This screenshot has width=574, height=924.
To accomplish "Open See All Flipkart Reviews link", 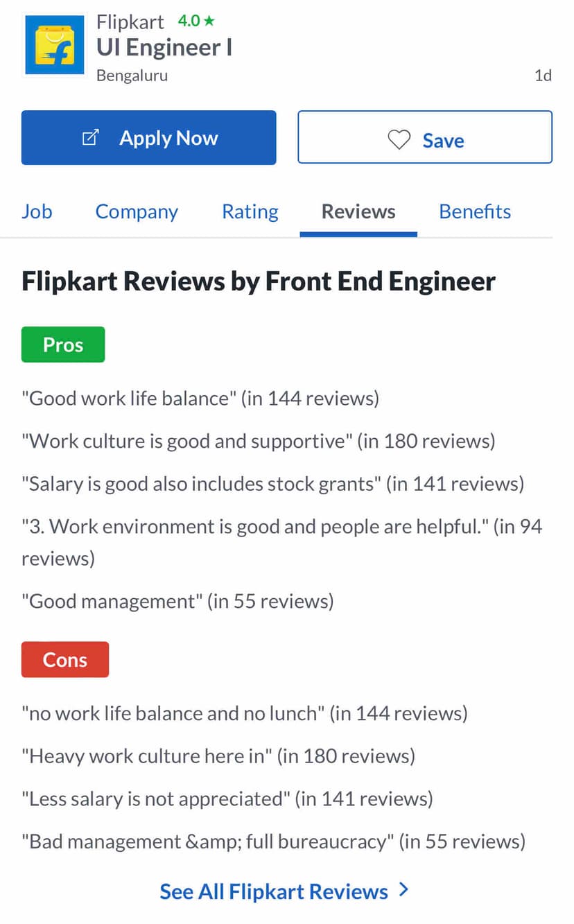I will (x=274, y=891).
